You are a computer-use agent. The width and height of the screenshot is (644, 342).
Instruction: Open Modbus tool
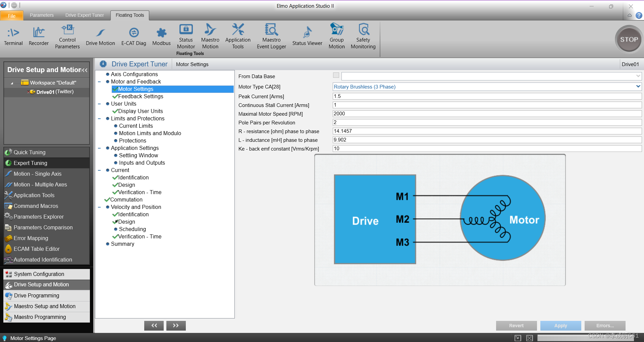click(161, 36)
